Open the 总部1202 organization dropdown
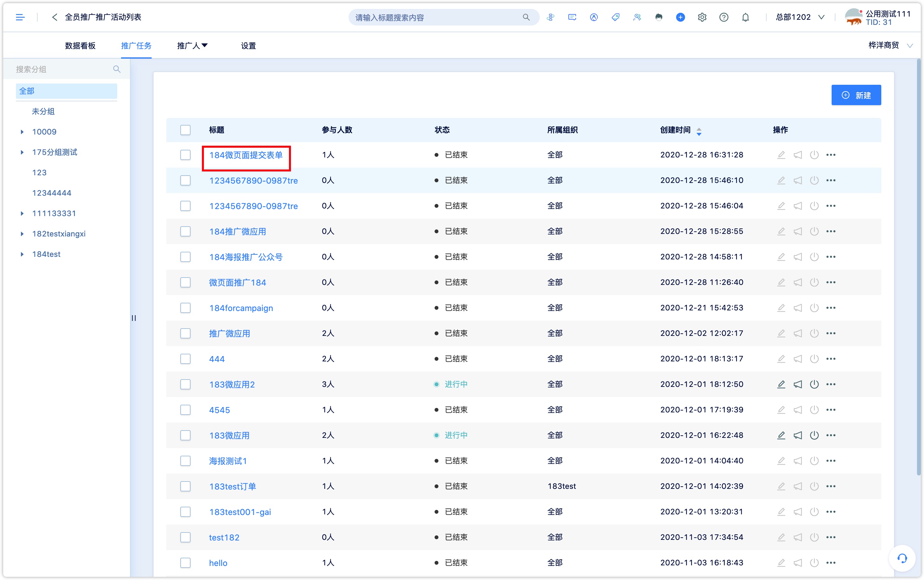924x580 pixels. coord(800,17)
